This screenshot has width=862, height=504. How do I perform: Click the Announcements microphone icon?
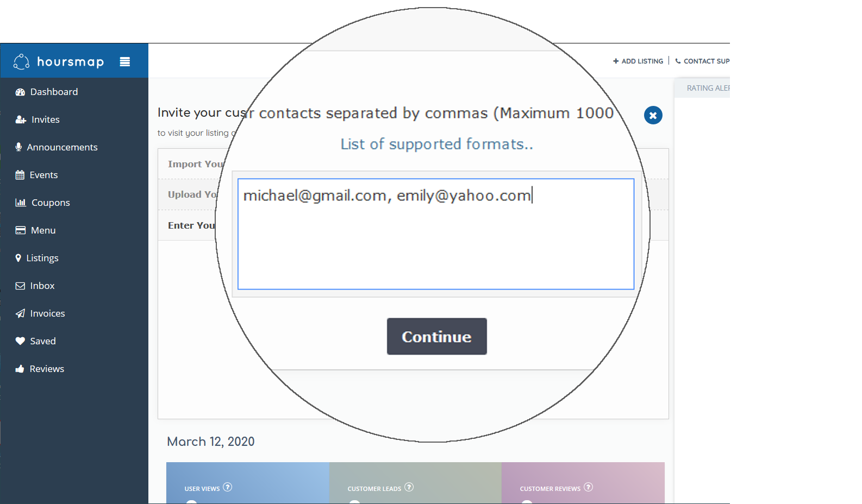click(18, 147)
